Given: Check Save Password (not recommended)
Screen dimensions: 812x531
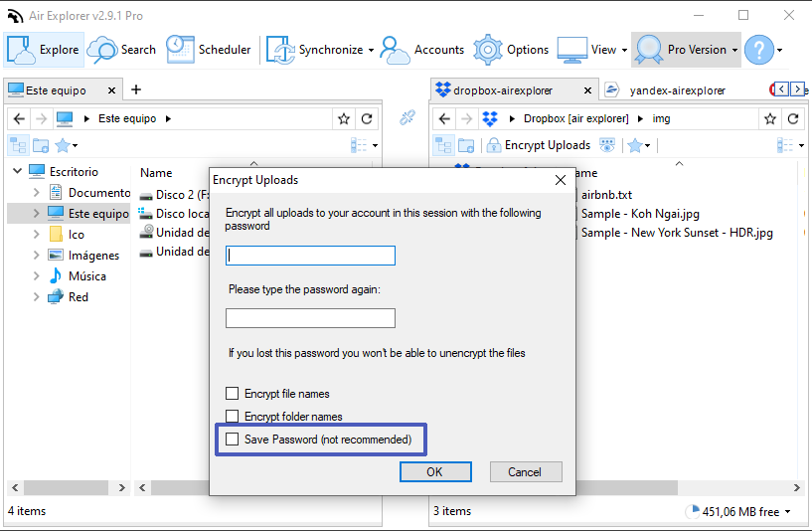Looking at the screenshot, I should point(232,439).
